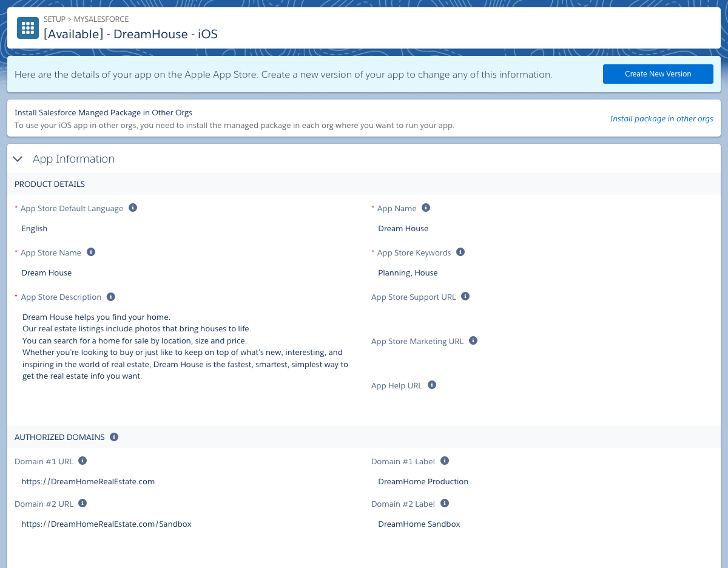Click App Store Support URL info icon

(465, 296)
